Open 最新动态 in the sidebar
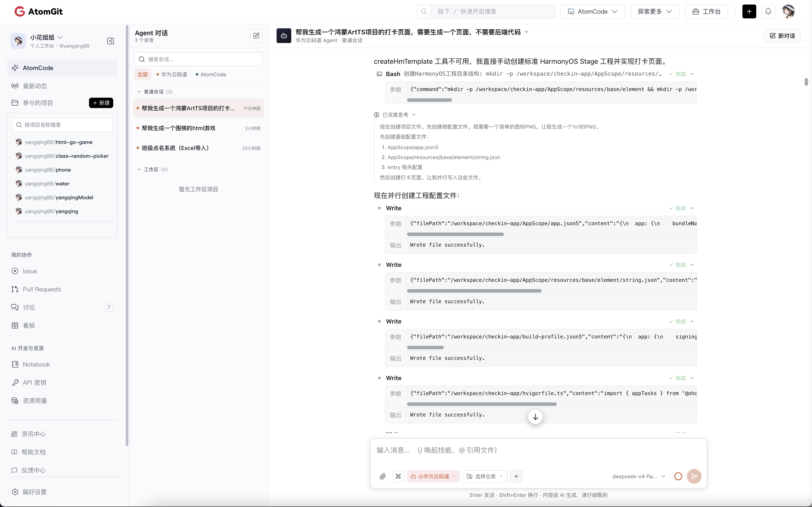The width and height of the screenshot is (812, 507). (x=62, y=86)
